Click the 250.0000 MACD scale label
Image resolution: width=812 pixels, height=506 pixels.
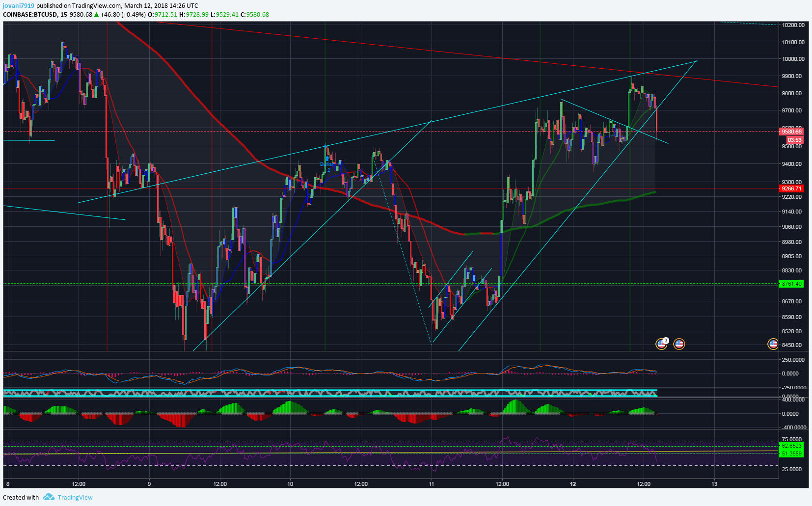[793, 360]
